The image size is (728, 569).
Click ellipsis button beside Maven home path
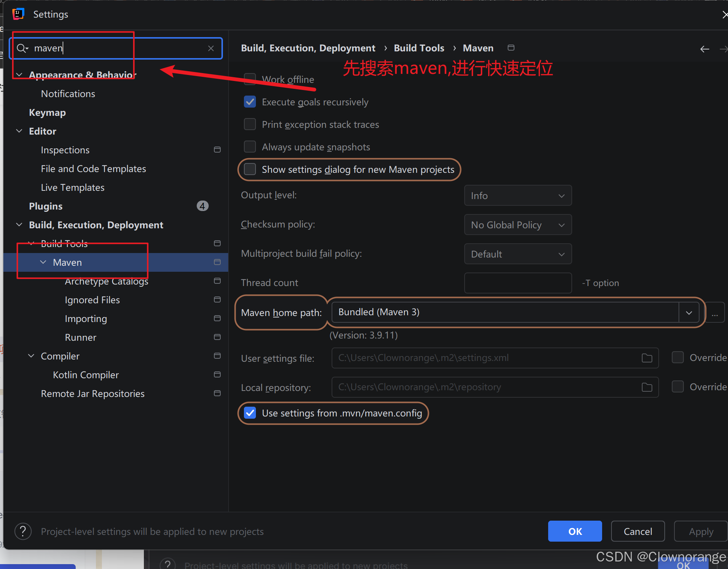[x=715, y=313]
